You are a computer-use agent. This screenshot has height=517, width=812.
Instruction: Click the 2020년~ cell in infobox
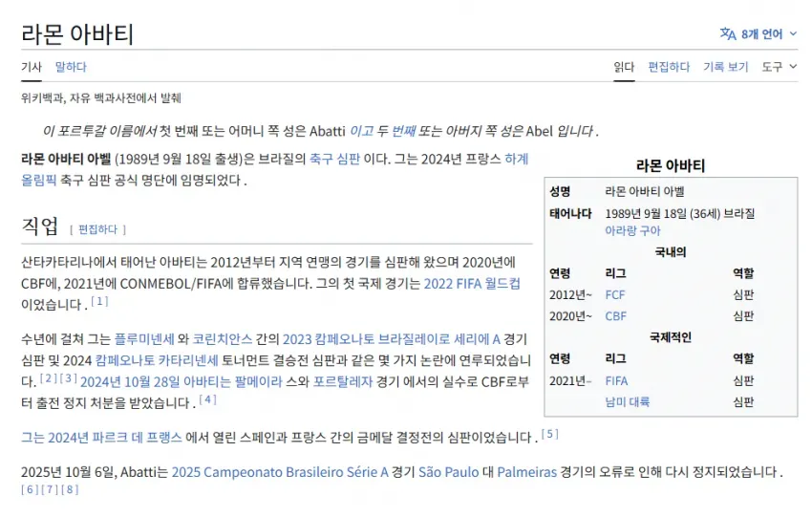tap(570, 316)
